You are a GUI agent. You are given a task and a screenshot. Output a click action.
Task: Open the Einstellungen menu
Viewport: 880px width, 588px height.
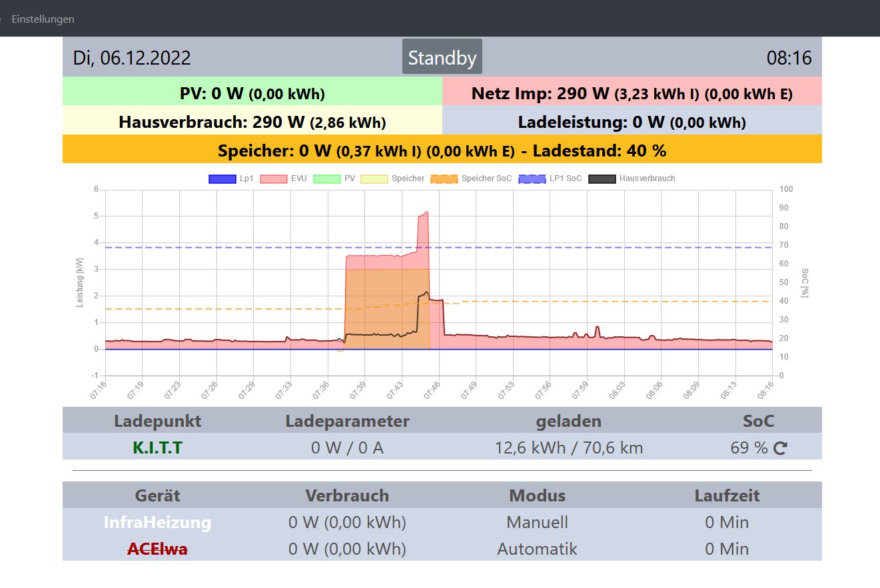(x=43, y=19)
